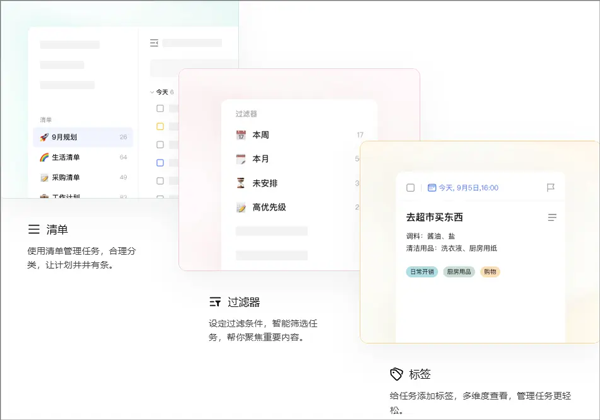Image resolution: width=600 pixels, height=420 pixels.
Task: Check the blue task checkbox under 今天
Action: click(x=160, y=163)
